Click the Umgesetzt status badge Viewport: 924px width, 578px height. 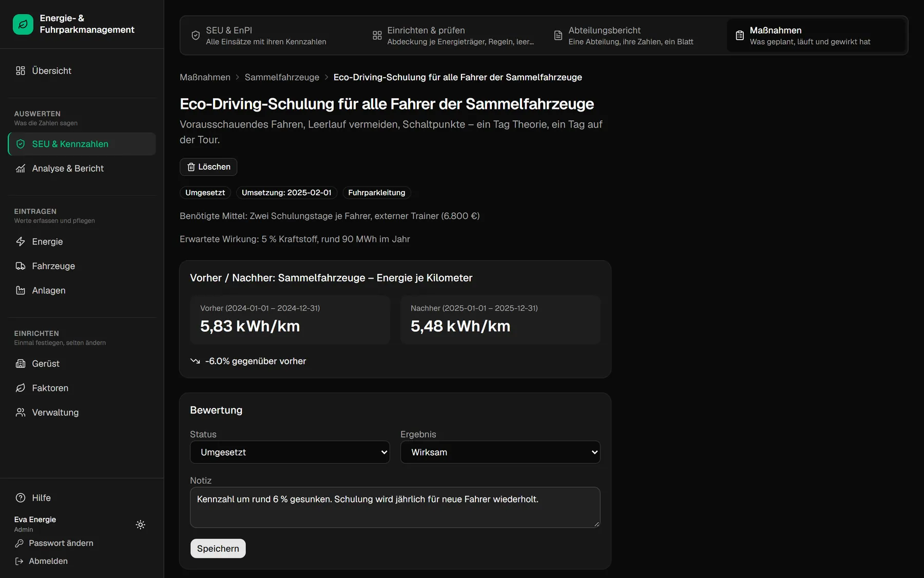pyautogui.click(x=205, y=193)
